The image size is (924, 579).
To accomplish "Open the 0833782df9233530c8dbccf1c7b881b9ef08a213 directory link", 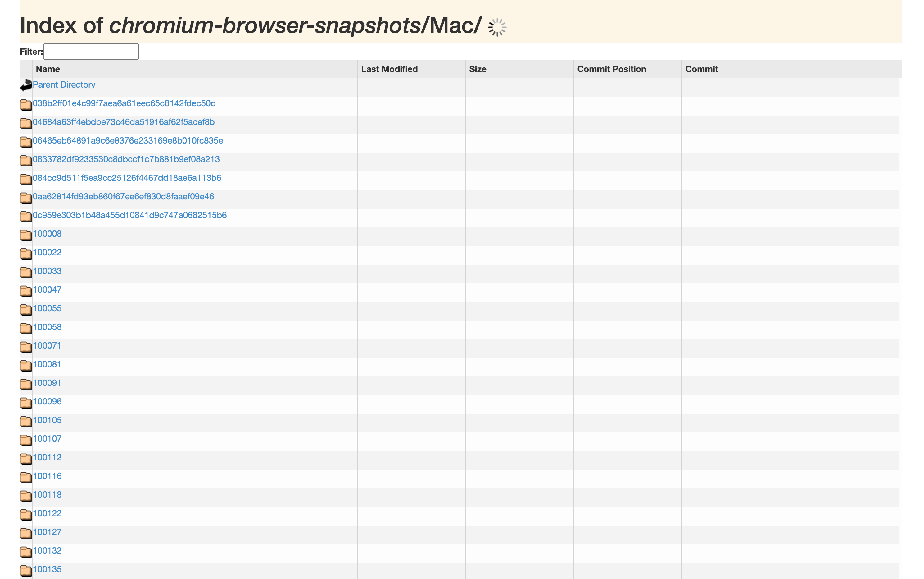I will coord(126,159).
